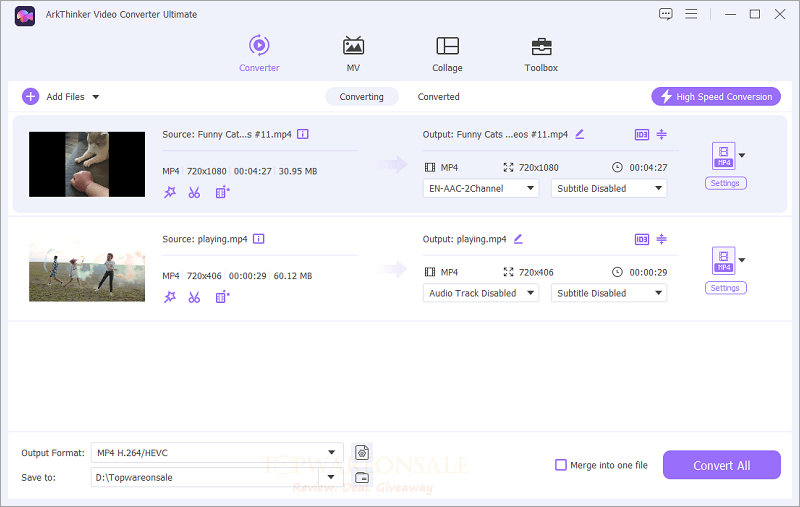The width and height of the screenshot is (800, 507).
Task: Click the source name playing.mp4
Action: coord(222,239)
